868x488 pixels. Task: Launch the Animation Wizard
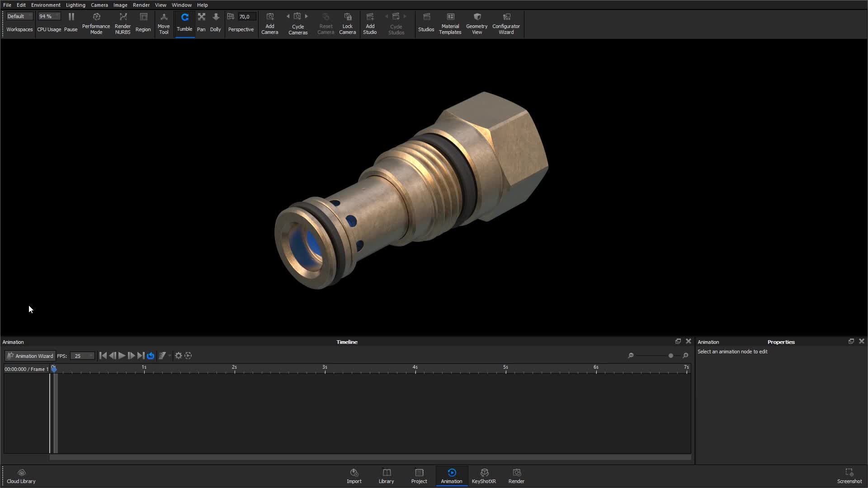point(29,356)
